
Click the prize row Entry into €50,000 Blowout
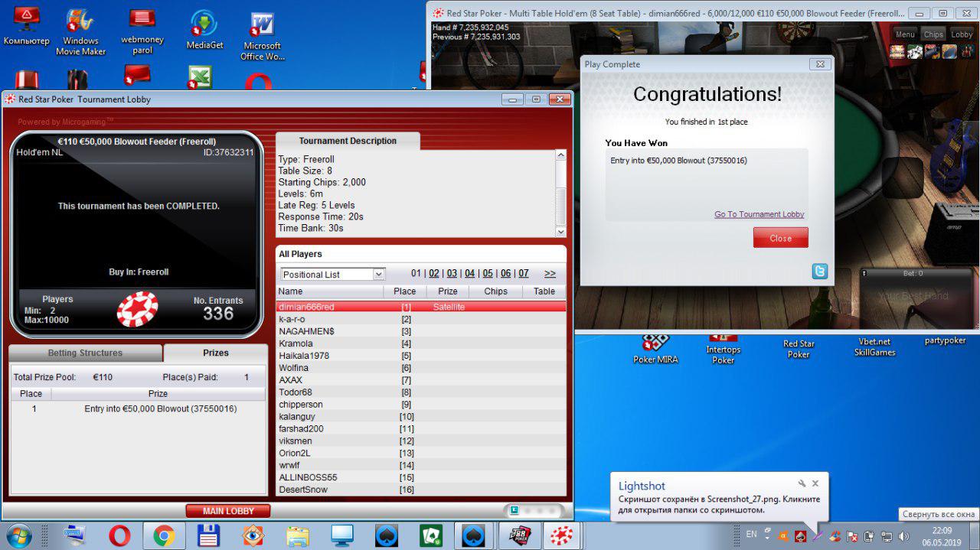tap(138, 409)
